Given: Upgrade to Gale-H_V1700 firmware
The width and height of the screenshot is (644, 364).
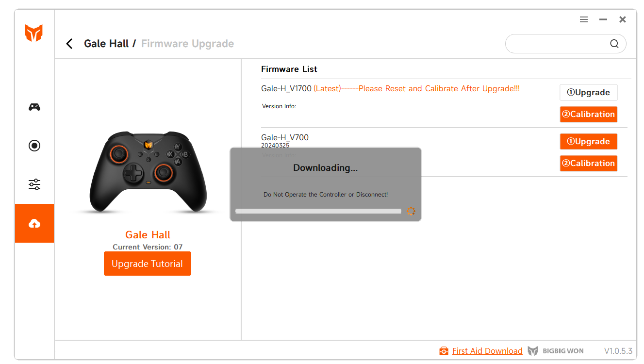Looking at the screenshot, I should pos(588,92).
